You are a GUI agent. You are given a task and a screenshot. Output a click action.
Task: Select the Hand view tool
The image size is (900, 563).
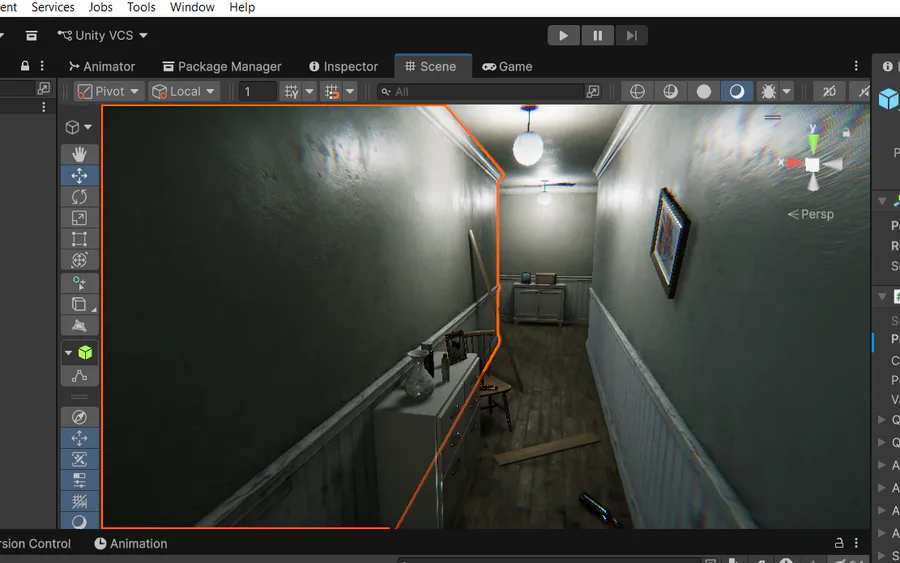click(79, 154)
